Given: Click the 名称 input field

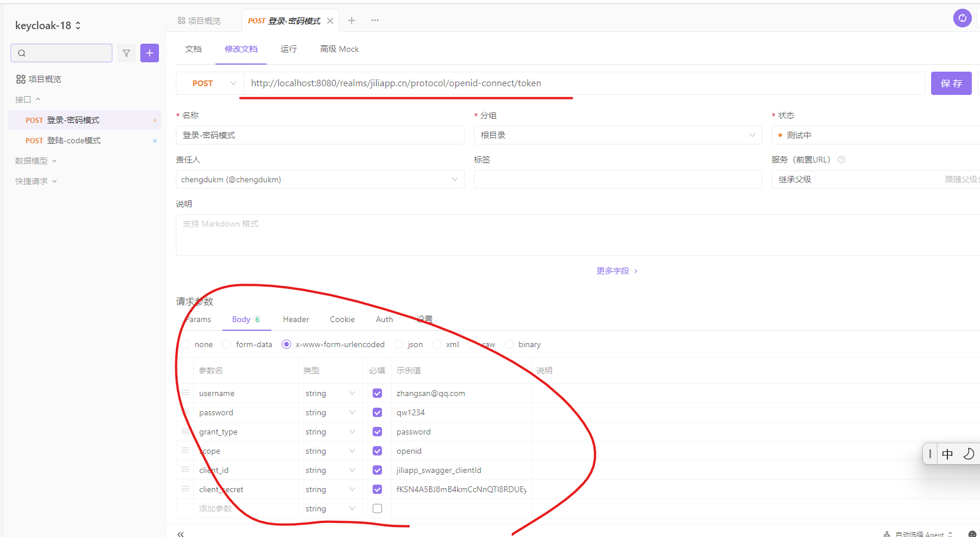Looking at the screenshot, I should [x=320, y=135].
